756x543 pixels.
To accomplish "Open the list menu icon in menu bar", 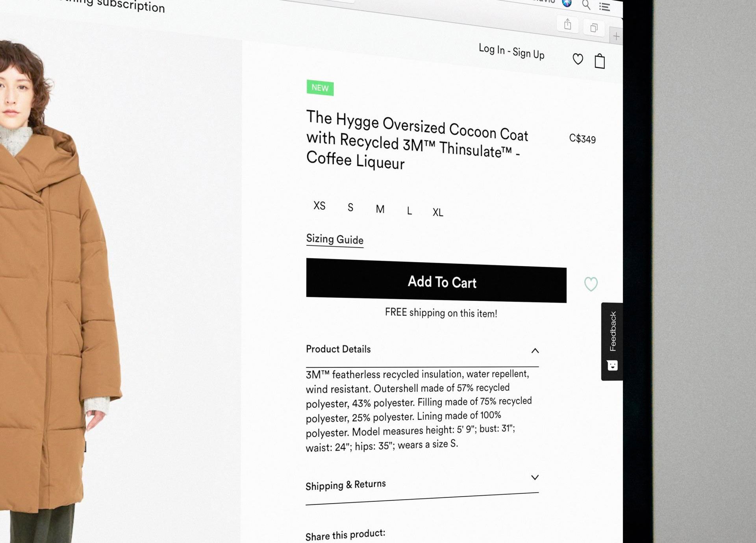I will 604,7.
